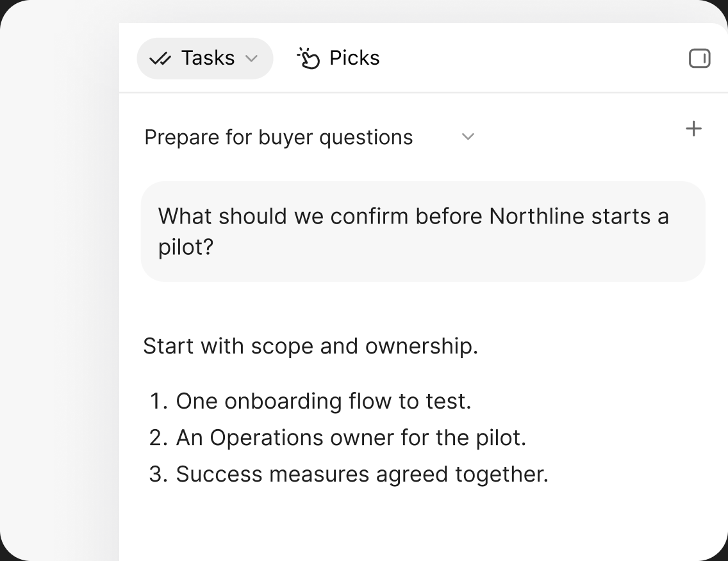Click the Prepare for buyer questions title
Viewport: 728px width, 561px height.
point(279,137)
